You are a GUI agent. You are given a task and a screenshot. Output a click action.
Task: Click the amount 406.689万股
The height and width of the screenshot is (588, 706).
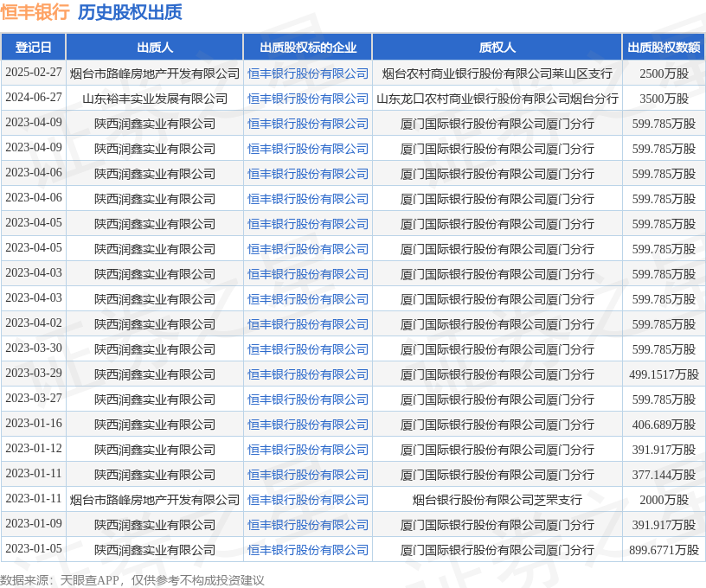[x=664, y=425]
